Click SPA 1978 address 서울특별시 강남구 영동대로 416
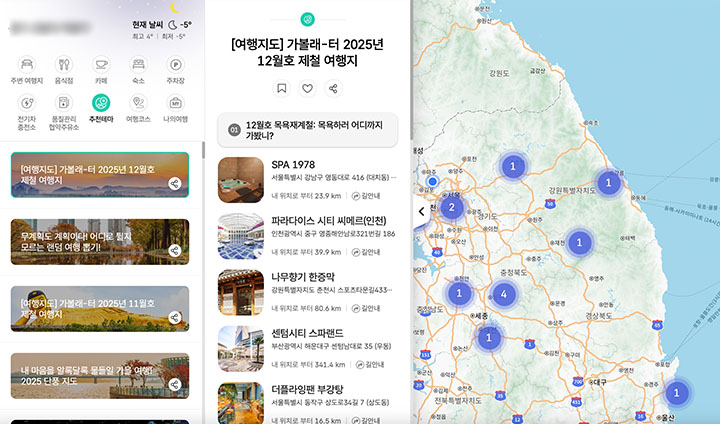720x424 pixels. coord(334,177)
